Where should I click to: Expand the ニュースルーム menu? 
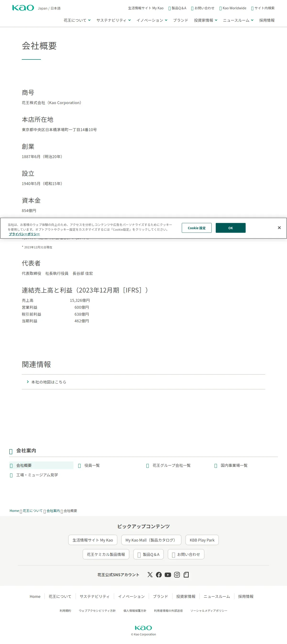(238, 20)
